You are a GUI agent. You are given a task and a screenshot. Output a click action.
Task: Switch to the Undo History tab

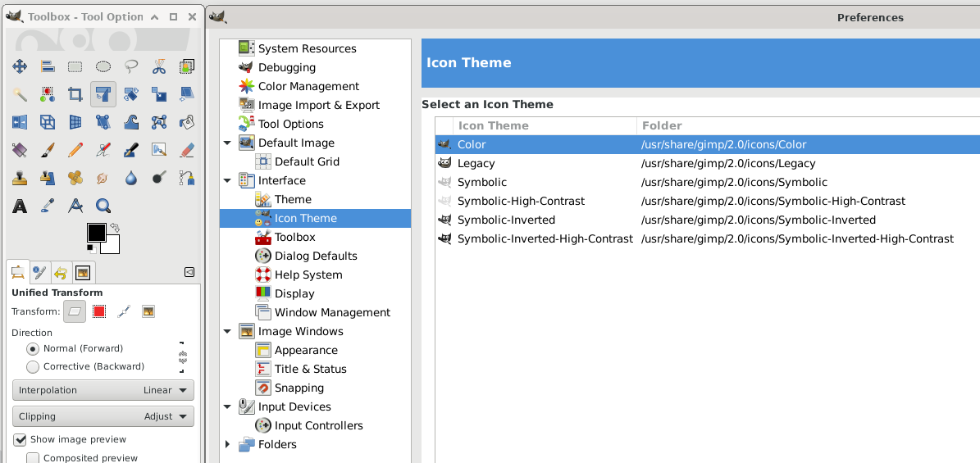pos(61,273)
